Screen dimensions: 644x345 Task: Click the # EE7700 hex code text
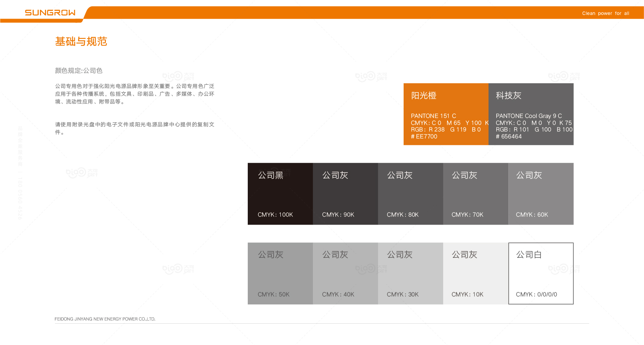[x=424, y=137]
